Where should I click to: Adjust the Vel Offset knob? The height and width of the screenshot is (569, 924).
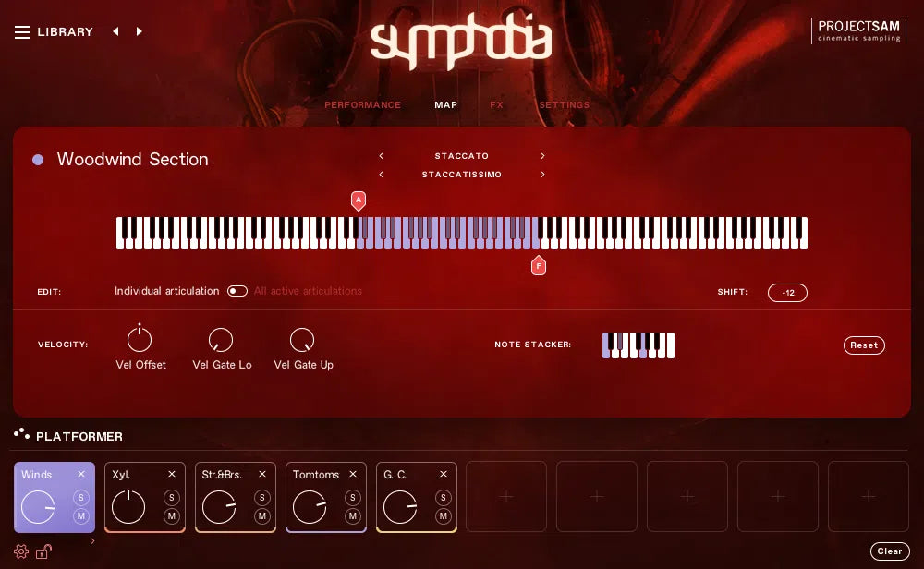pos(140,338)
